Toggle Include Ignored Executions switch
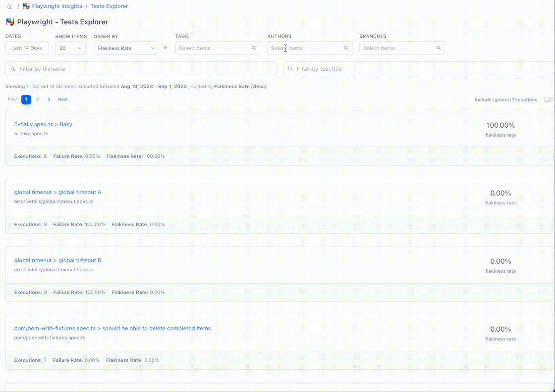This screenshot has width=555, height=392. click(549, 99)
